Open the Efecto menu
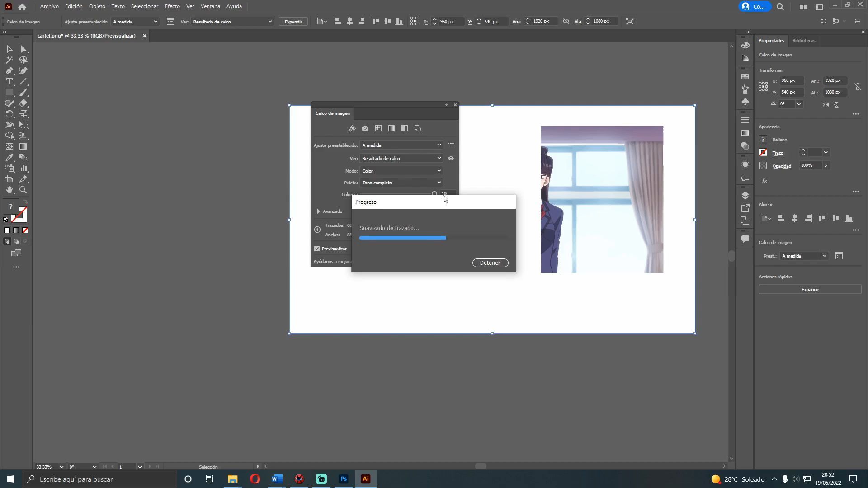 click(172, 6)
